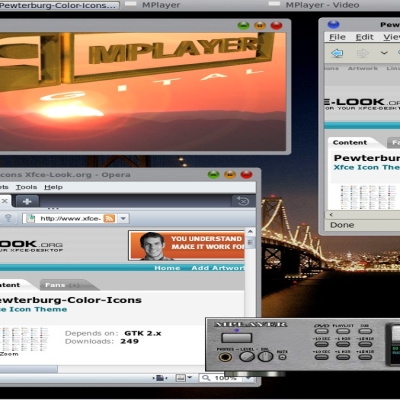Click the -10 MIN seek button on MPlayer
Viewport: 400px width, 400px height.
365,344
